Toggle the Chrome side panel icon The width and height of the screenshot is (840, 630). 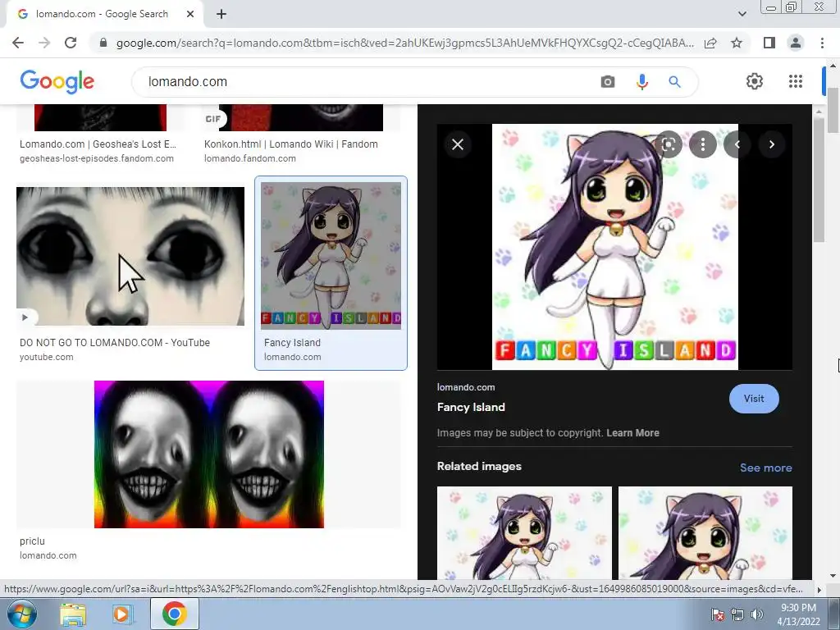[x=769, y=43]
